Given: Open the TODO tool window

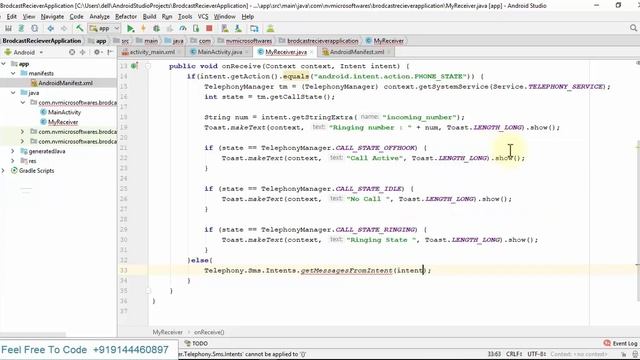Looking at the screenshot, I should click(x=196, y=344).
